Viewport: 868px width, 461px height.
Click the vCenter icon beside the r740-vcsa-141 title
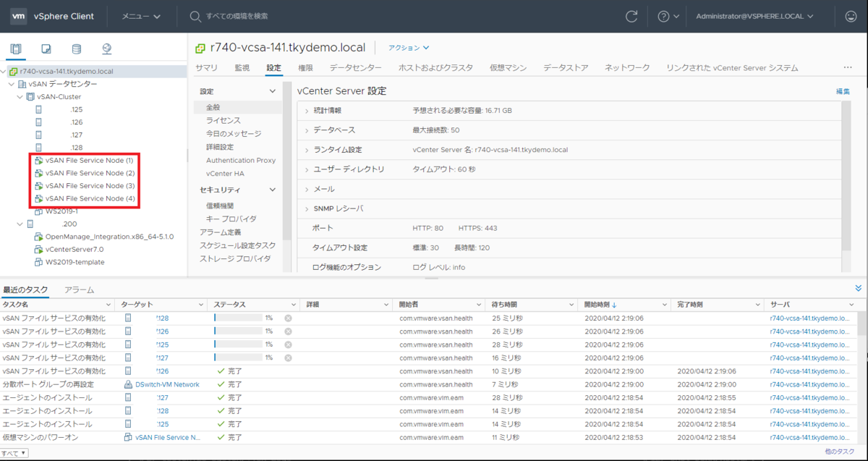(201, 48)
